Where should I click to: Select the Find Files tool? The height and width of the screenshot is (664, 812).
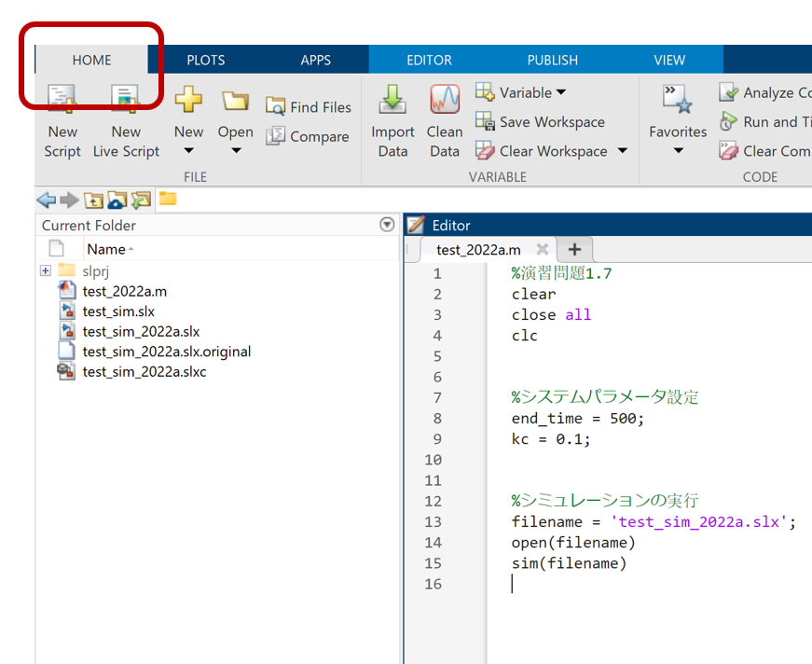[309, 107]
